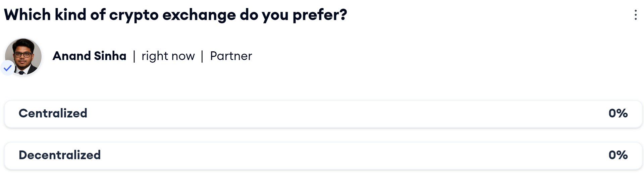Click the poll question heading

click(175, 15)
